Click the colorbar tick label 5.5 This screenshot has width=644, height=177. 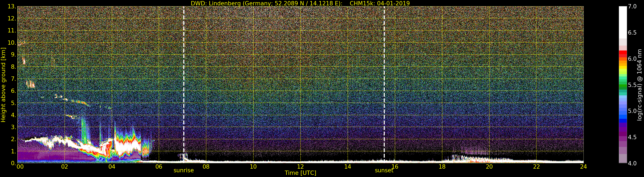(x=632, y=85)
